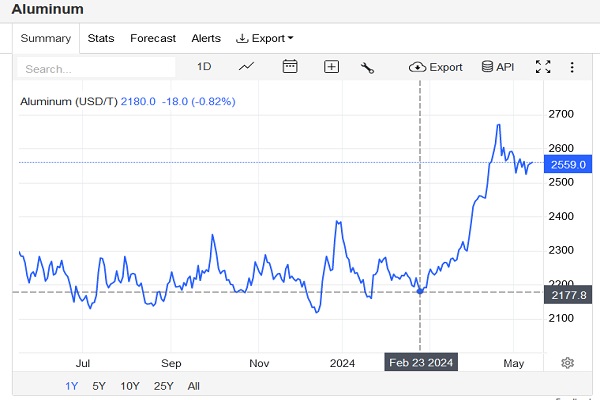The width and height of the screenshot is (600, 400).
Task: Show the 25Y historical range
Action: pos(162,386)
